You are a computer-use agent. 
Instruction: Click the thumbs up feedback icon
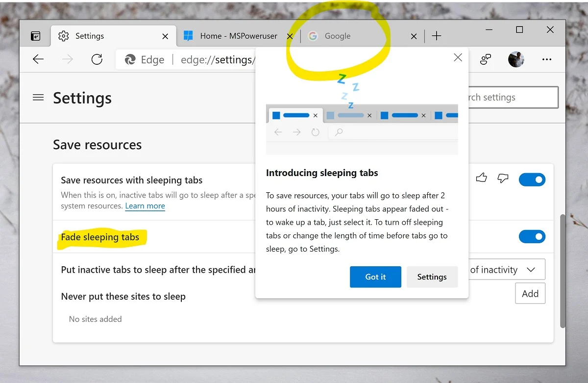(482, 178)
